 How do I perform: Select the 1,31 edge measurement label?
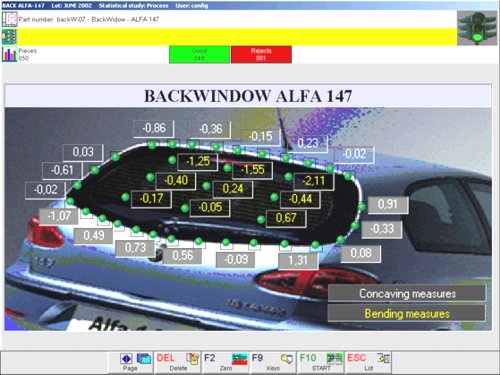click(x=298, y=260)
